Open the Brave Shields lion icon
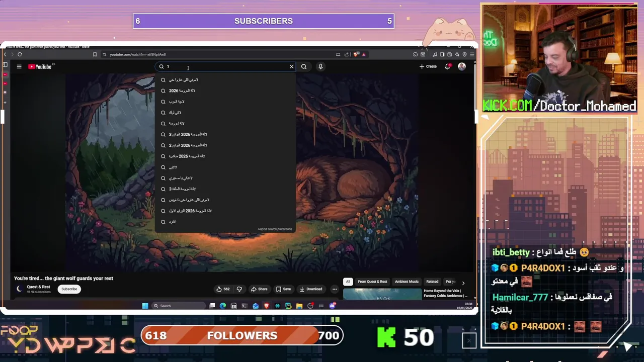Screen dimensions: 644x362 pyautogui.click(x=356, y=54)
